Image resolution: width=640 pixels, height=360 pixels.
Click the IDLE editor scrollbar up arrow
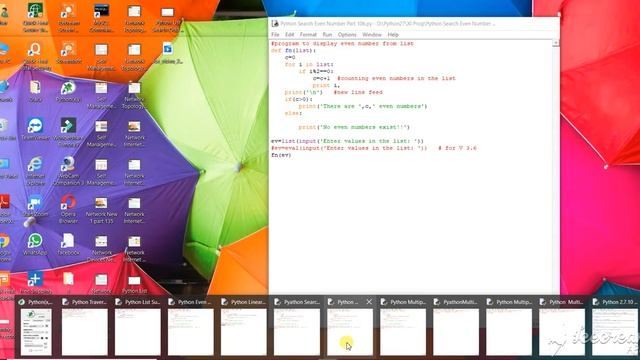pyautogui.click(x=556, y=43)
